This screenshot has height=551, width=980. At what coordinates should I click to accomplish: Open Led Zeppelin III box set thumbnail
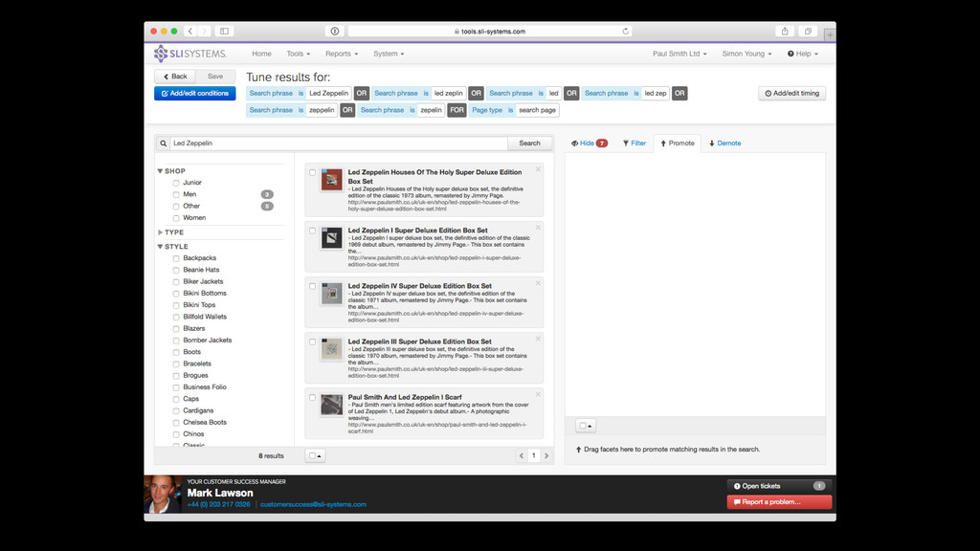pyautogui.click(x=331, y=348)
